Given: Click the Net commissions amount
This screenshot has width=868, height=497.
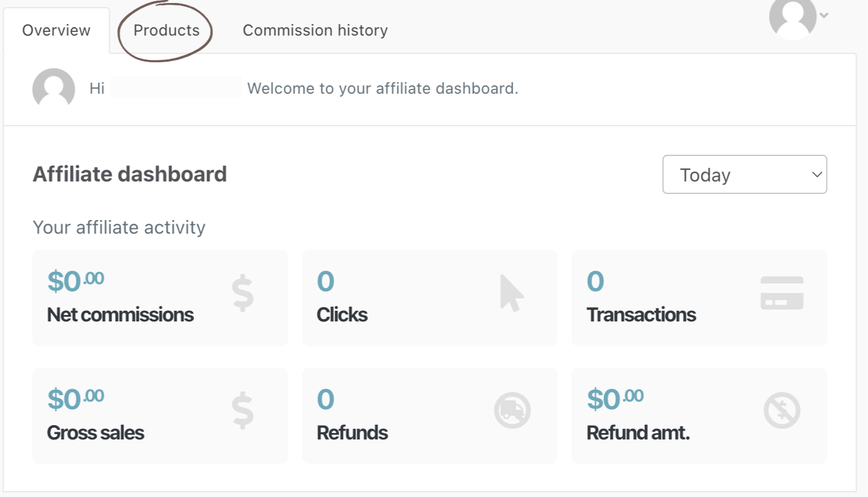Looking at the screenshot, I should (75, 281).
